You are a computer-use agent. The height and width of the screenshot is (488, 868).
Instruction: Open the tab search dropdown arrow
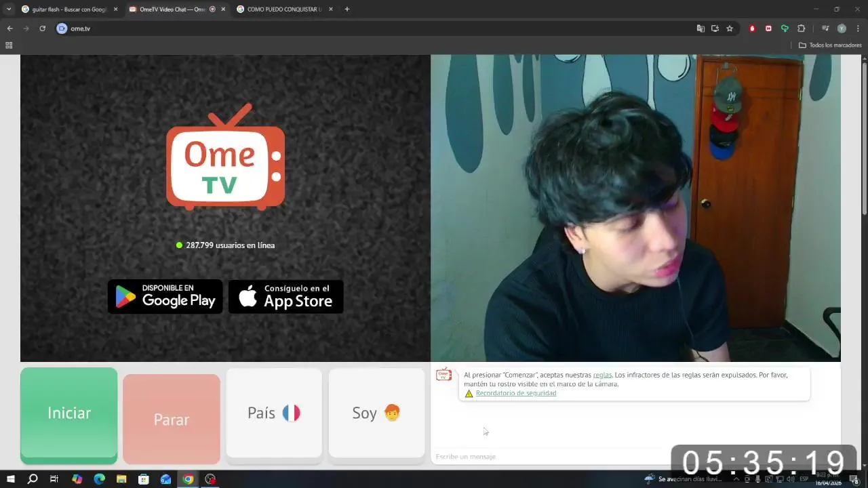point(9,9)
